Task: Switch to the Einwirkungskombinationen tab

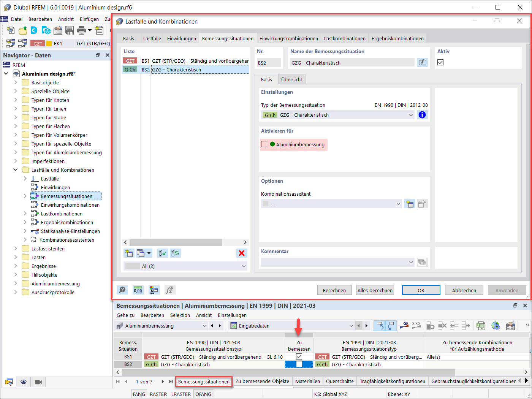Action: click(289, 38)
